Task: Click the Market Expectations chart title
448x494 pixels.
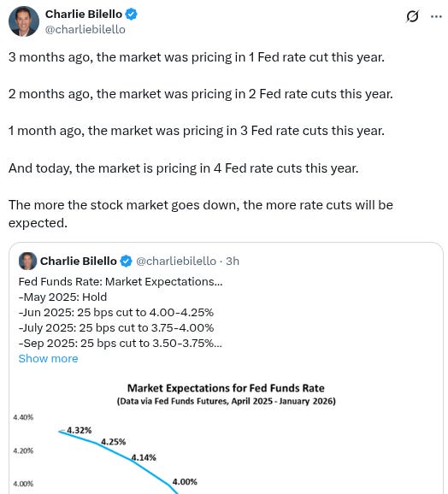Action: coord(226,388)
